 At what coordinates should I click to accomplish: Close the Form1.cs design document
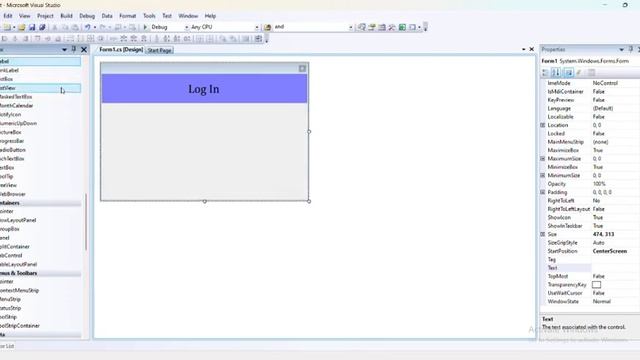(x=531, y=49)
